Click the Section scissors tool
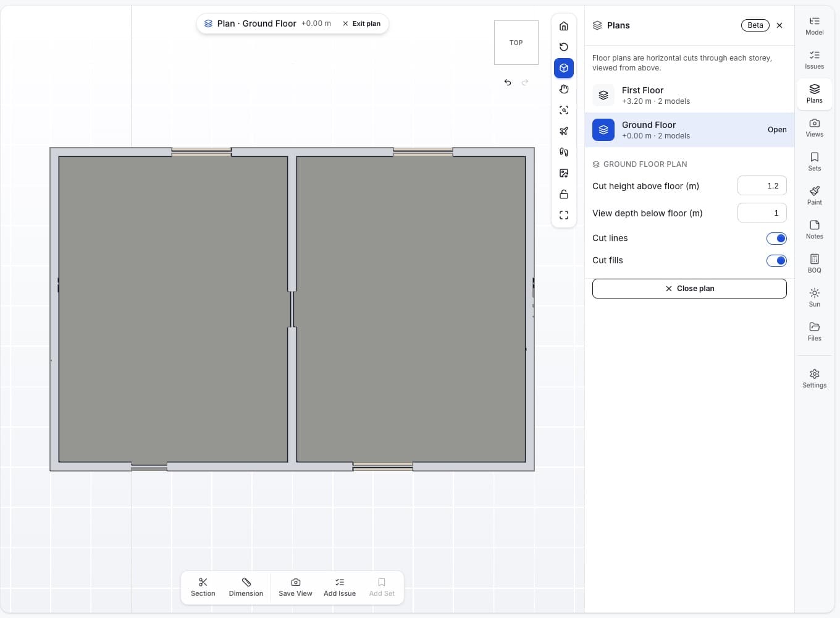This screenshot has width=840, height=618. click(203, 587)
